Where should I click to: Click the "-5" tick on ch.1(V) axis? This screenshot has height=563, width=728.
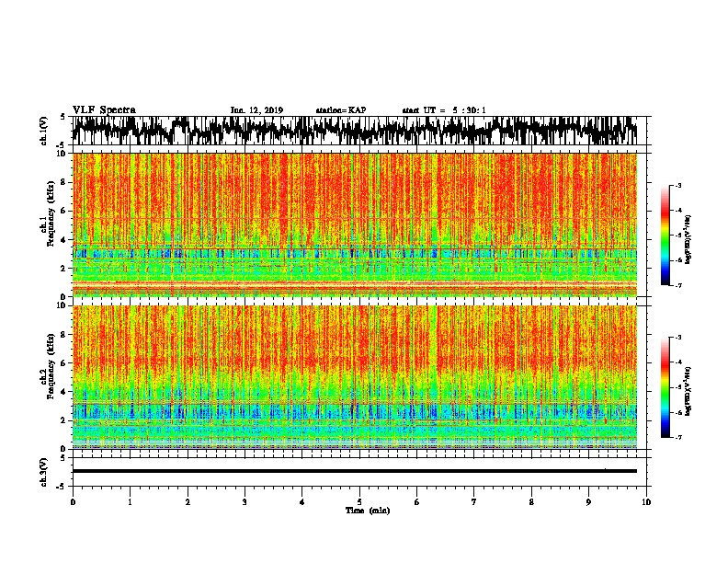click(63, 144)
